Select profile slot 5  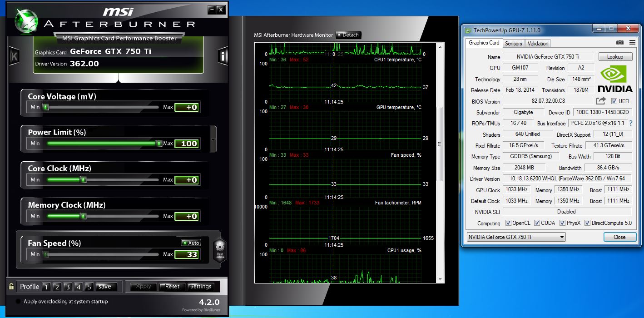tap(89, 287)
